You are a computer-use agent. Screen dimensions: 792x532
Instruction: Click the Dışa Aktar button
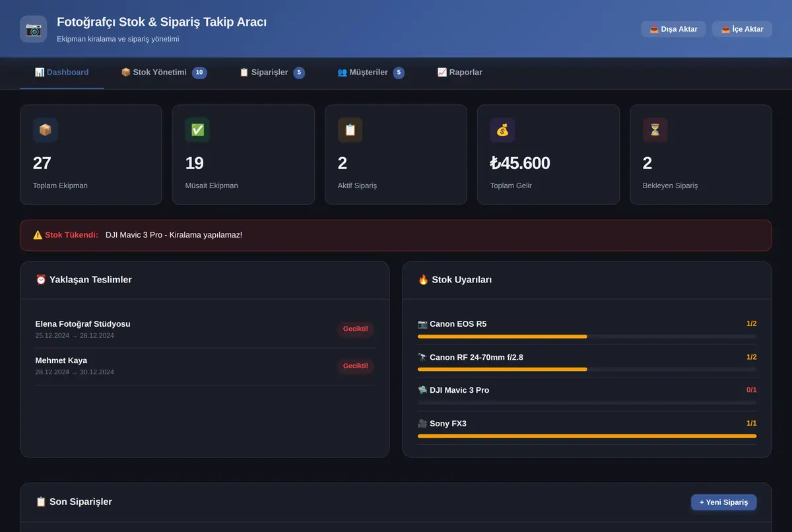click(673, 29)
